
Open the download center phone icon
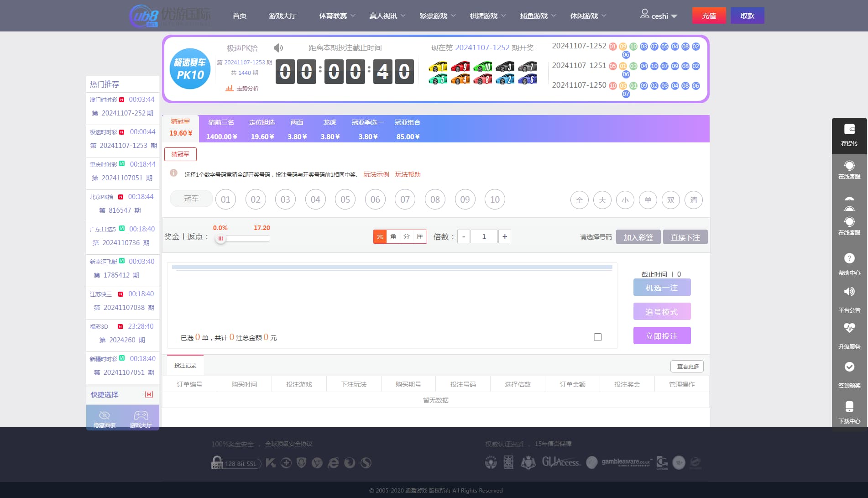pyautogui.click(x=849, y=407)
